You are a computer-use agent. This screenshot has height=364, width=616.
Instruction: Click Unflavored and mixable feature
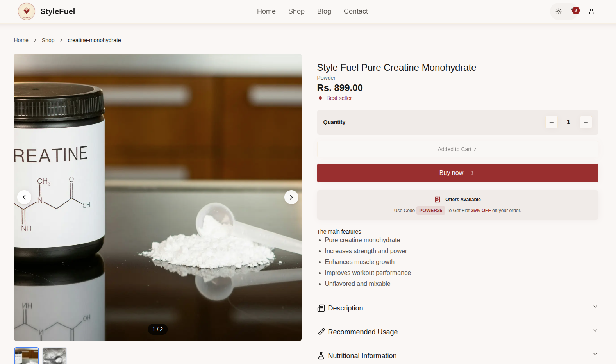tap(358, 284)
